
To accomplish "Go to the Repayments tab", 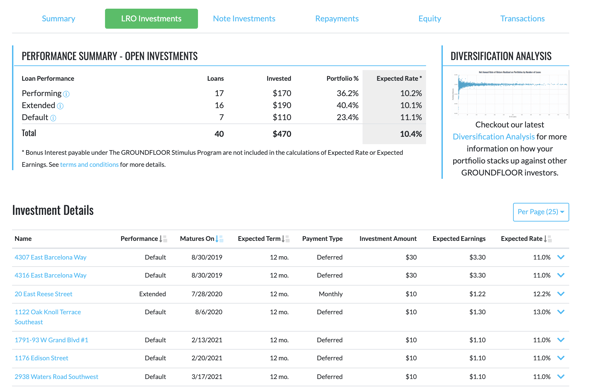I will click(337, 18).
